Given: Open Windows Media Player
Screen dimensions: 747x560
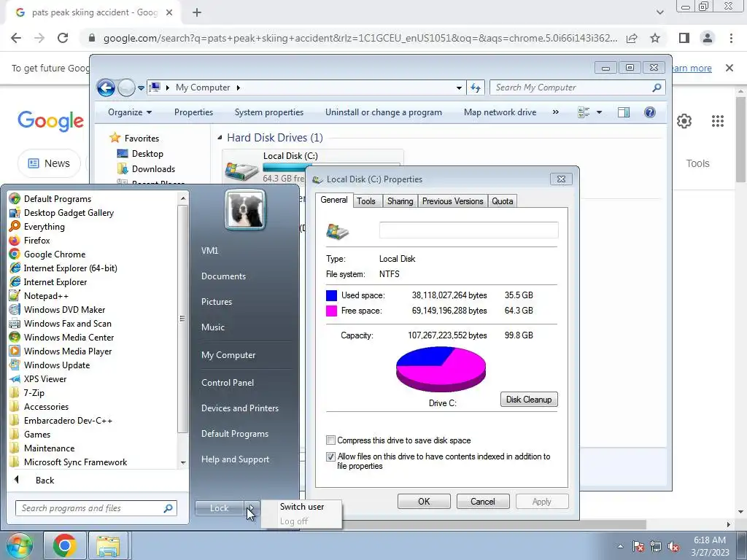Looking at the screenshot, I should click(x=68, y=351).
